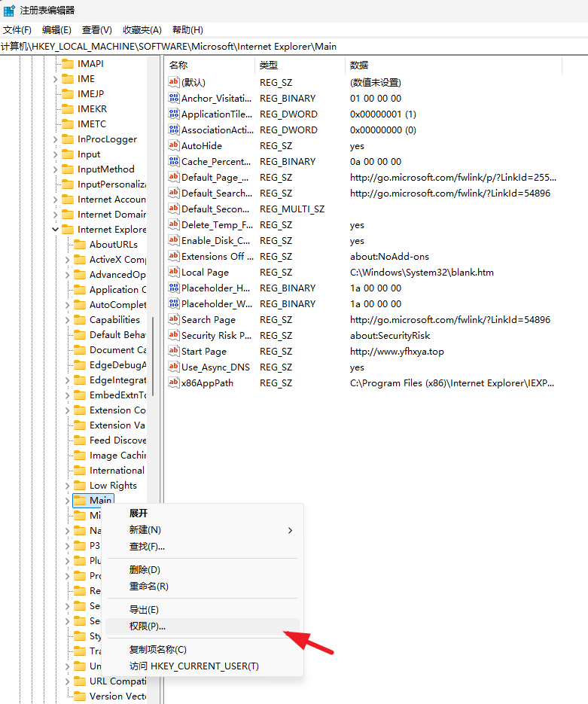Select the C:\Windows\System32\blank.htm data cell
This screenshot has height=704, width=588.
(422, 273)
